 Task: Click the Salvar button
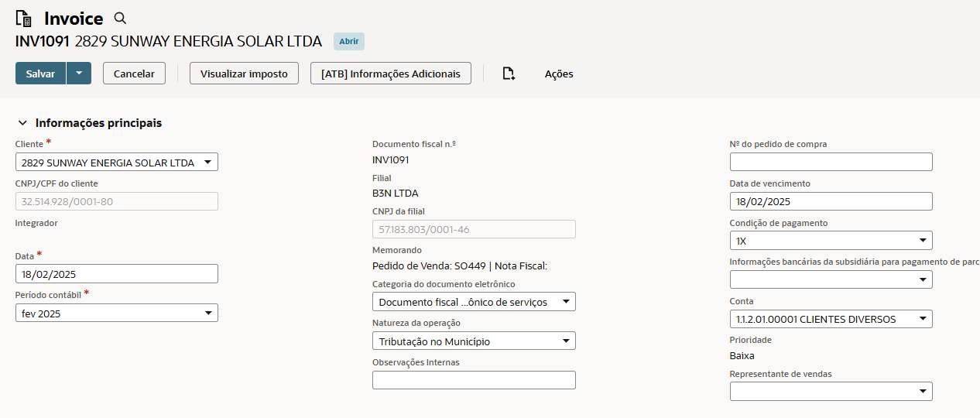(x=40, y=74)
